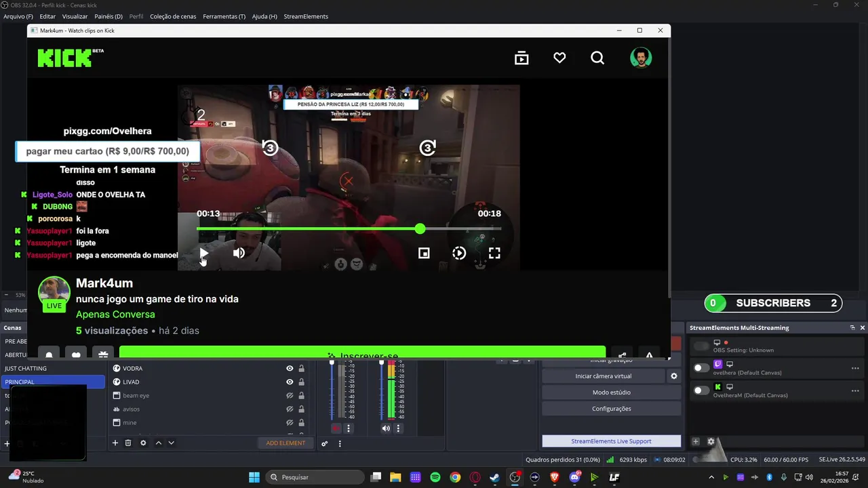Enable ovelhera Twitch stream toggle
This screenshot has width=868, height=488.
point(701,367)
